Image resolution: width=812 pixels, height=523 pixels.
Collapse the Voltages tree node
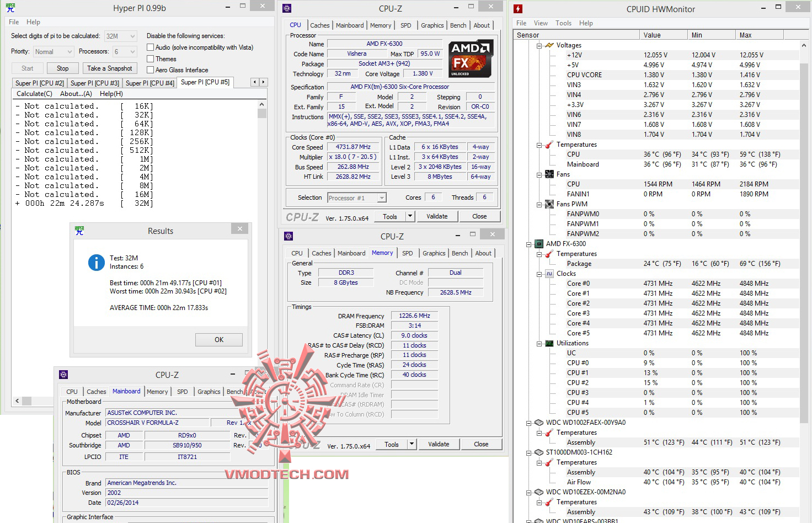click(x=539, y=45)
